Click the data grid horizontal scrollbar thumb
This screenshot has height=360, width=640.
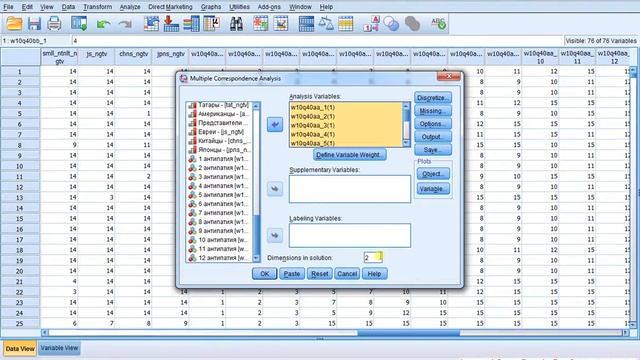pyautogui.click(x=409, y=333)
